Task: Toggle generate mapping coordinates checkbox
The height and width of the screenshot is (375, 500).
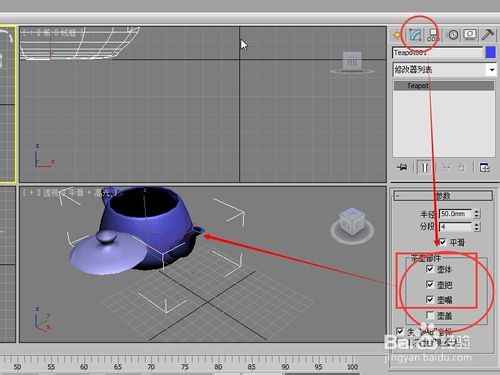Action: (x=400, y=331)
